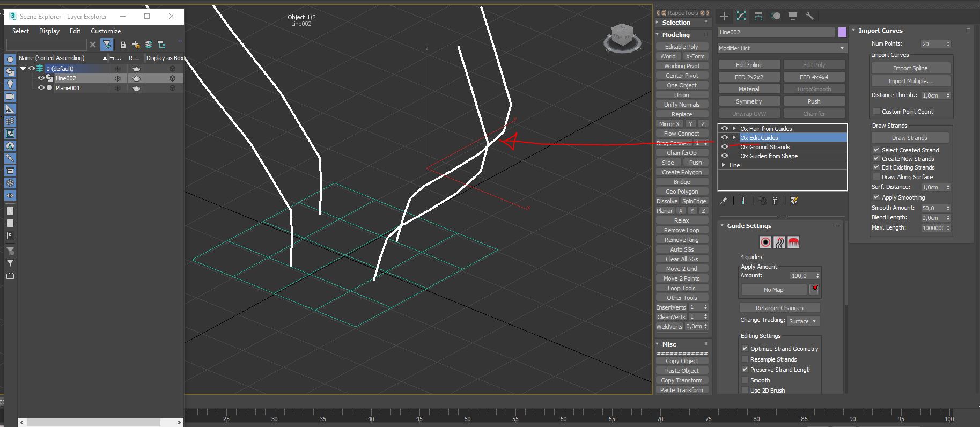This screenshot has width=980, height=427.
Task: Select the comb brush icon in Guide Settings
Action: click(x=793, y=242)
